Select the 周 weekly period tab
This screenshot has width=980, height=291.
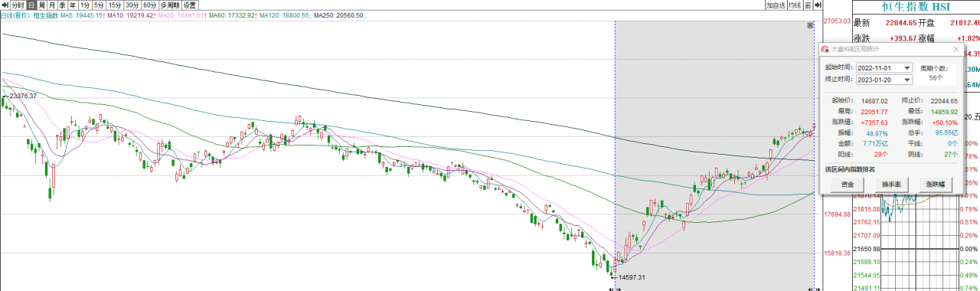pos(41,5)
